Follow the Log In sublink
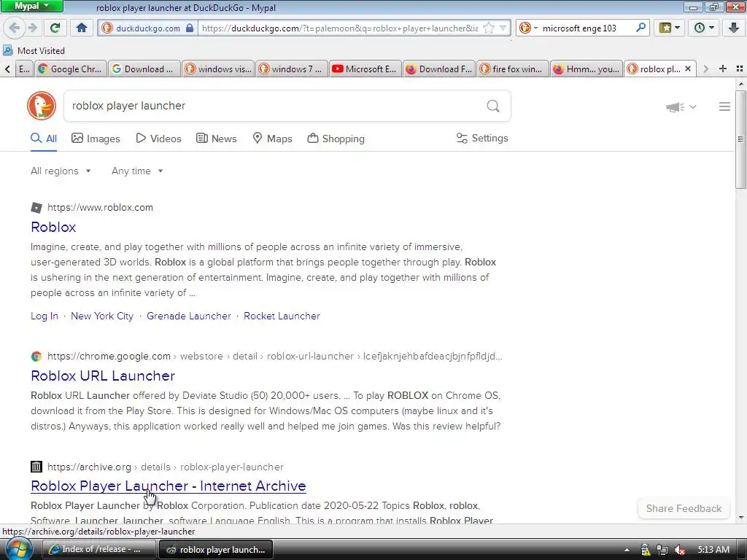This screenshot has height=560, width=747. coord(44,316)
